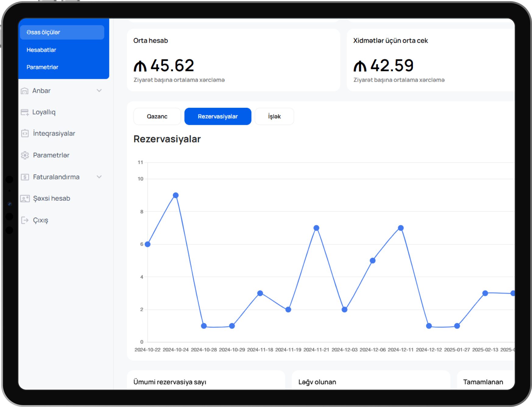Open Hesabatlar in the sidebar
The image size is (532, 407).
tap(41, 50)
